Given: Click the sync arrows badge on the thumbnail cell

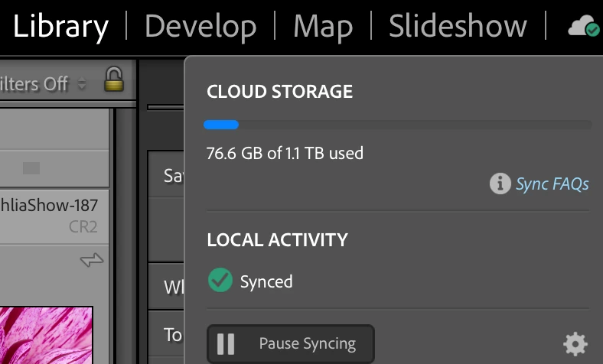Looking at the screenshot, I should pyautogui.click(x=91, y=262).
